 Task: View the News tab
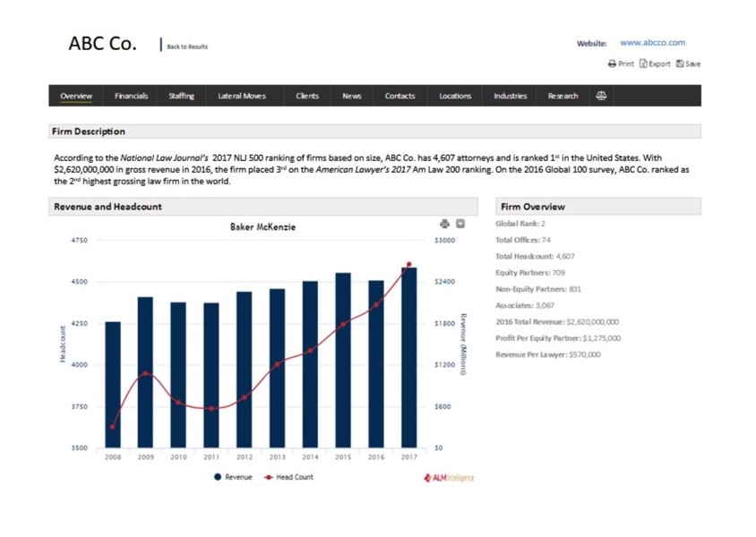click(351, 96)
